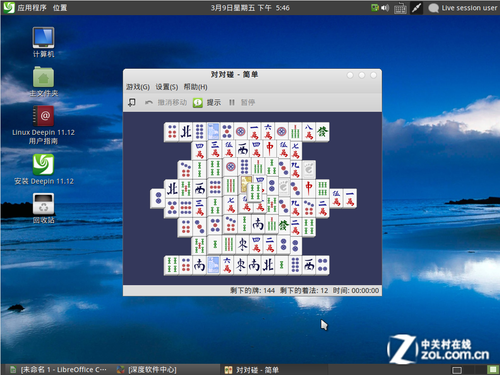The image size is (500, 375).
Task: Click the green hint icon
Action: coord(198,103)
